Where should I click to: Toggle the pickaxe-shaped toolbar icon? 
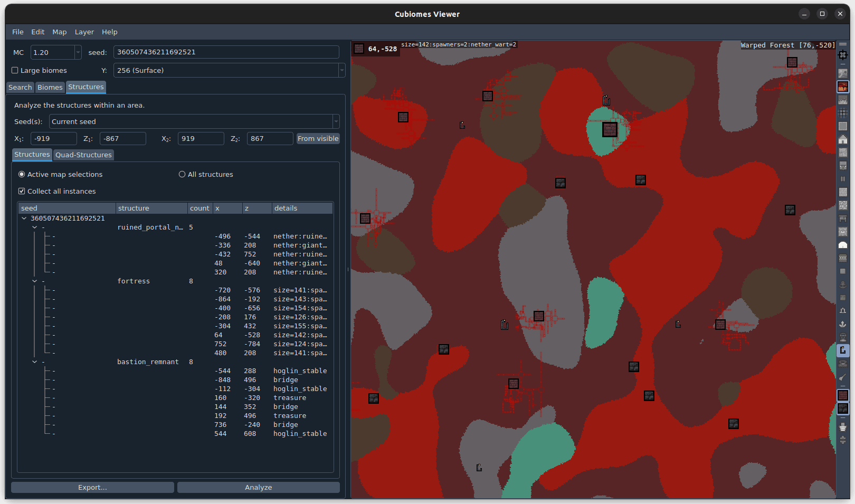click(843, 377)
